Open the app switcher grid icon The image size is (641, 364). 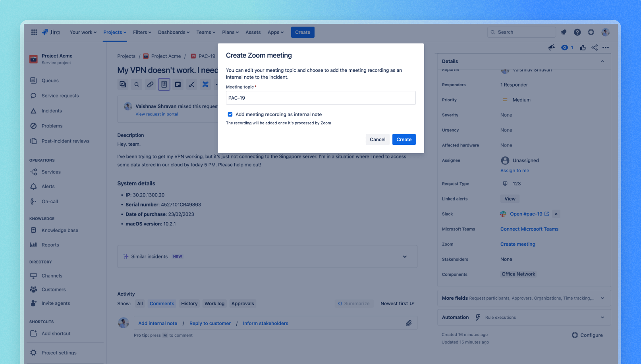coord(34,32)
